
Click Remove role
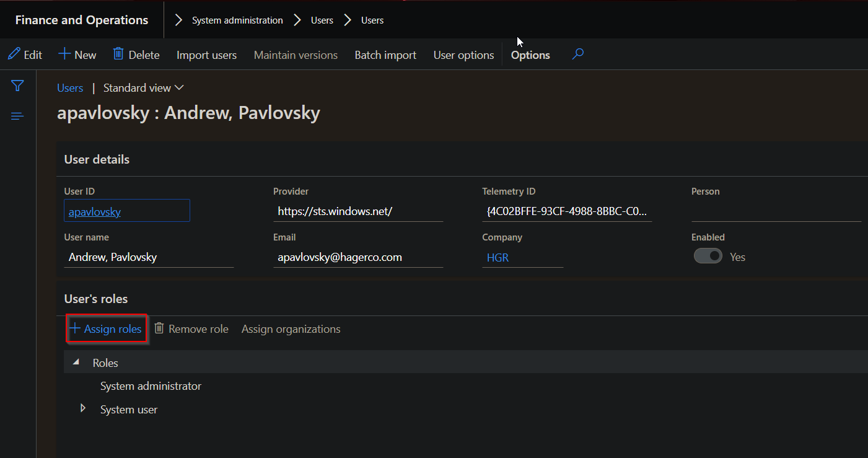(191, 329)
